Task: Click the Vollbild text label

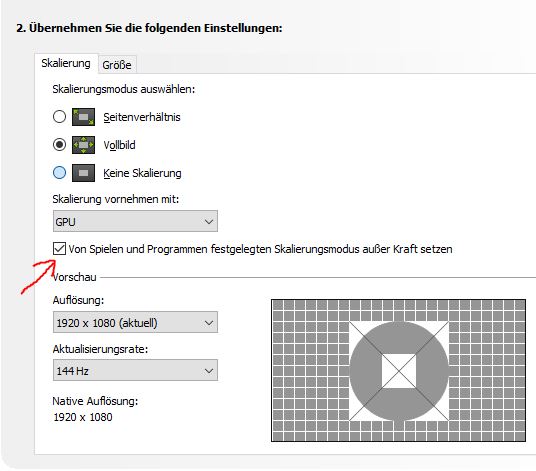Action: click(119, 145)
